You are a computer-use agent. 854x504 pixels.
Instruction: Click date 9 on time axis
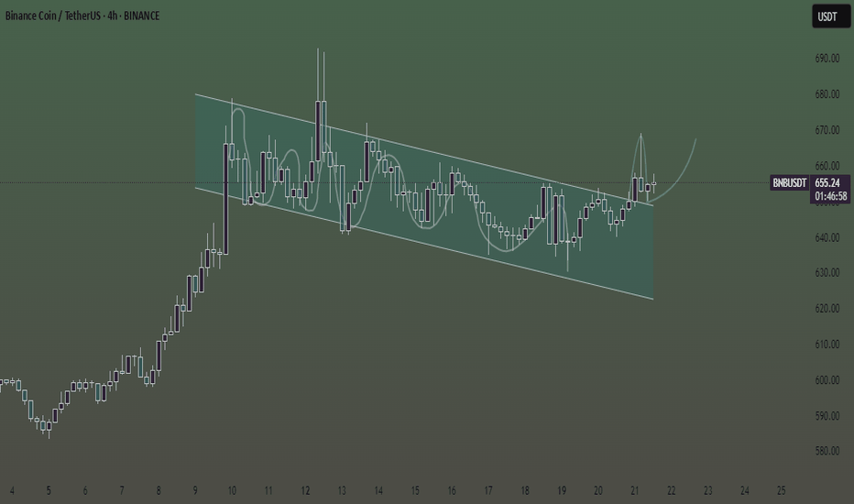[195, 491]
